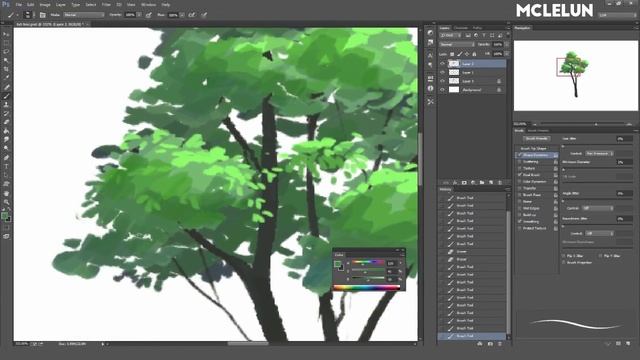Create a new layer in Layers panel
640x360 pixels.
point(491,182)
